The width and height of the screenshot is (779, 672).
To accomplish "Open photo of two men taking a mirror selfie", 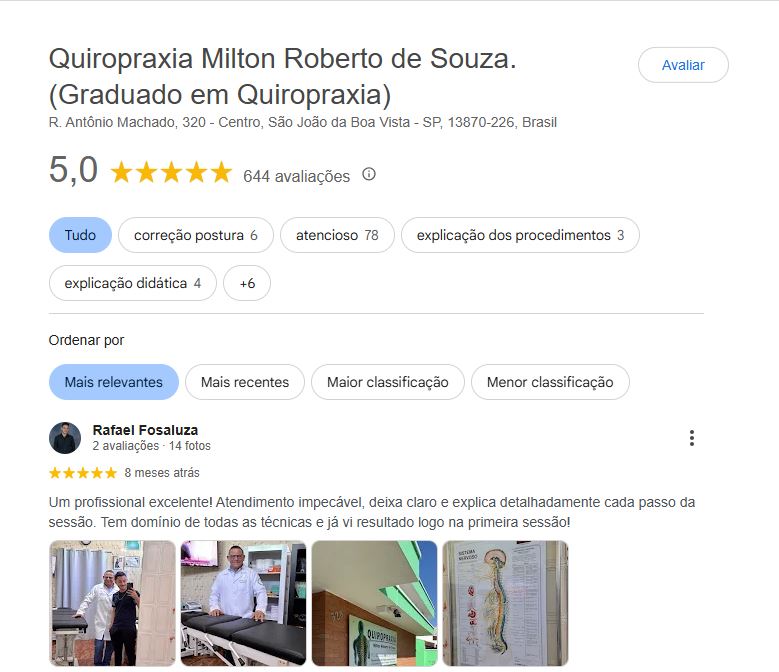I will 112,603.
